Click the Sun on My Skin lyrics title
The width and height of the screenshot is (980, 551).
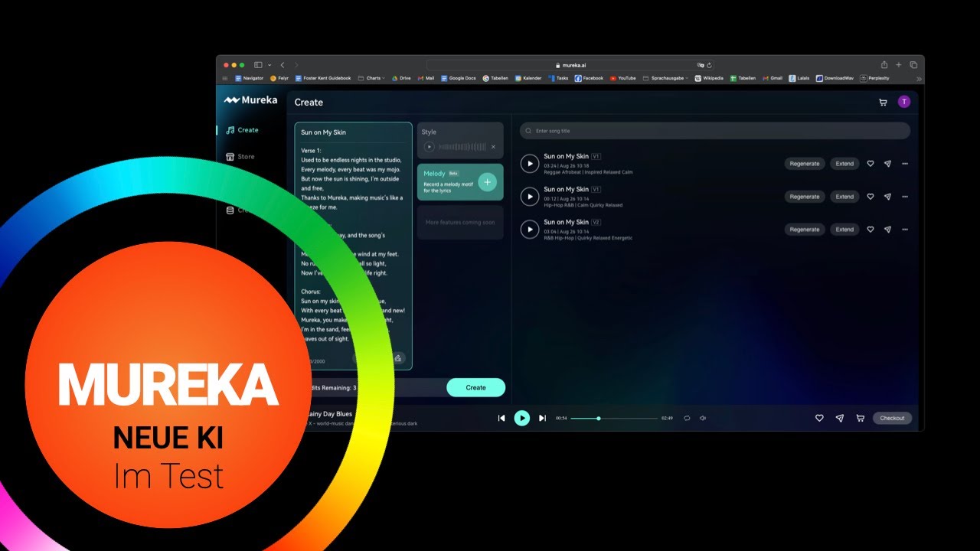[323, 132]
